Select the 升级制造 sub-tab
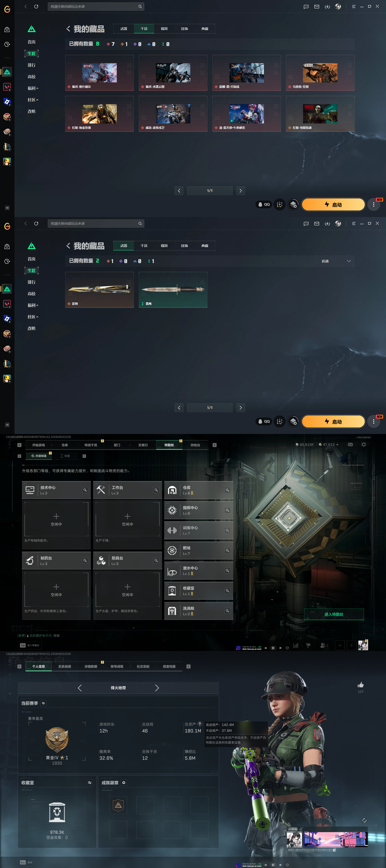This screenshot has width=386, height=868. (39, 456)
